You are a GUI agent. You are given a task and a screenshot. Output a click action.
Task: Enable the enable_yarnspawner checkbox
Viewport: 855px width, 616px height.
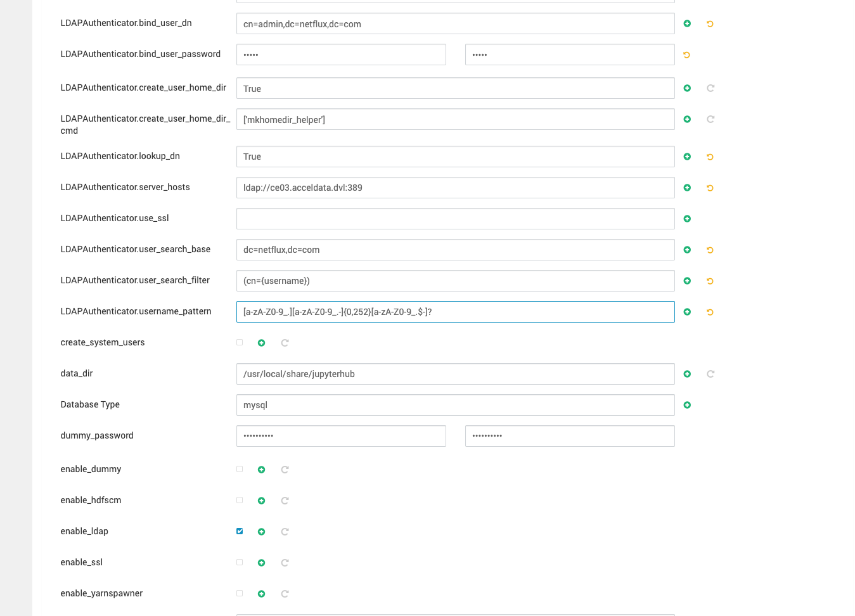(240, 593)
